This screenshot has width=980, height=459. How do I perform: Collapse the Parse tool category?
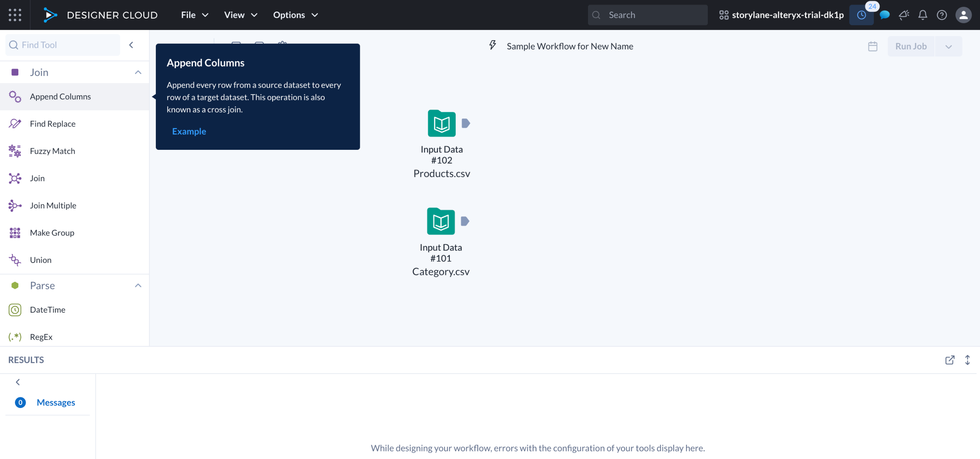pyautogui.click(x=138, y=286)
